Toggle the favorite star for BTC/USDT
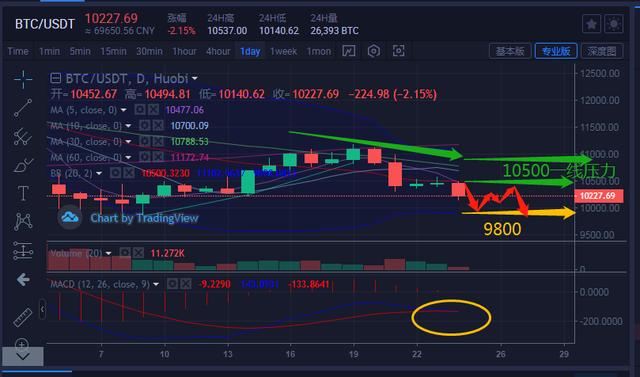The image size is (640, 377). point(591,24)
